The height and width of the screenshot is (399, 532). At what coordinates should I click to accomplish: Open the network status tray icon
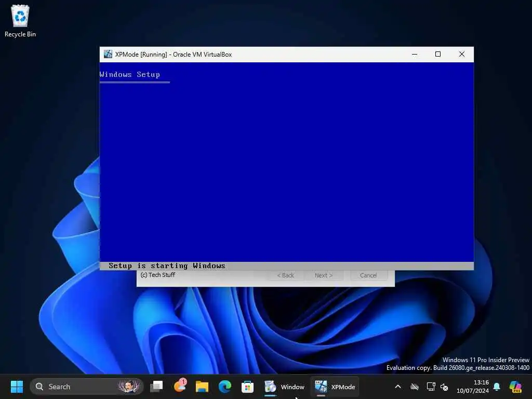pos(431,387)
